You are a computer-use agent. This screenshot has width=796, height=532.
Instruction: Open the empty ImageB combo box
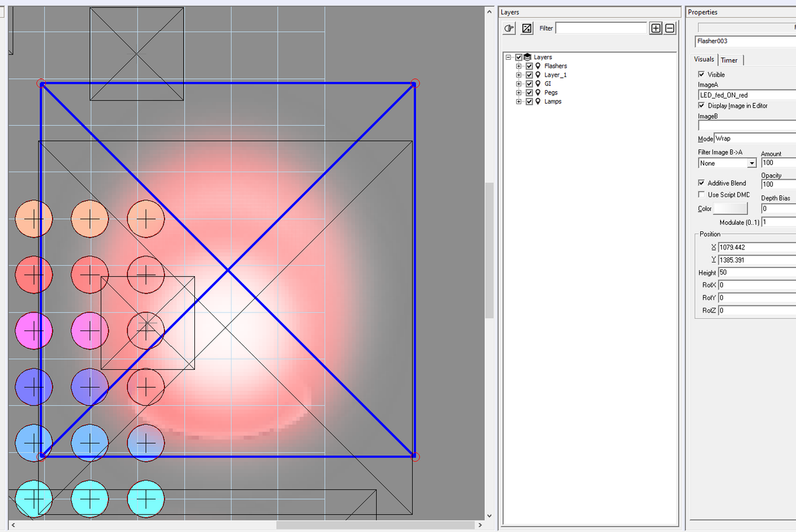(x=747, y=126)
